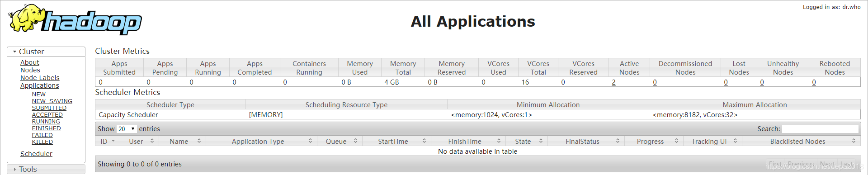Sort table by Name column

[x=182, y=142]
